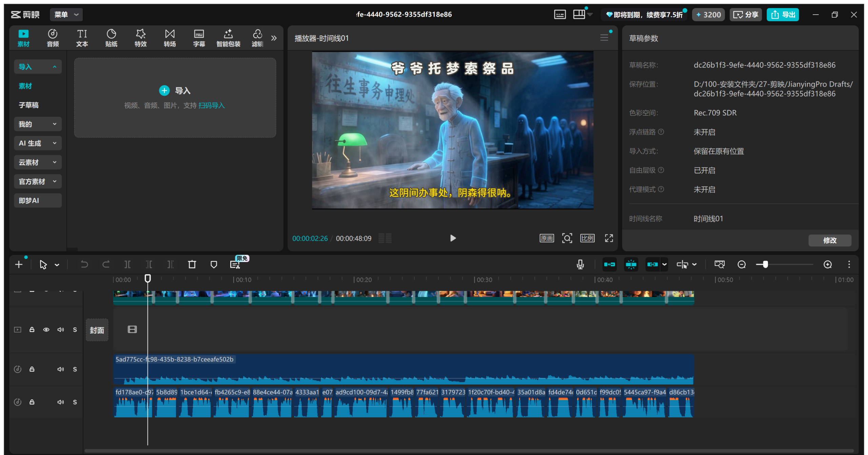
Task: Click the undo arrow icon
Action: coord(84,264)
